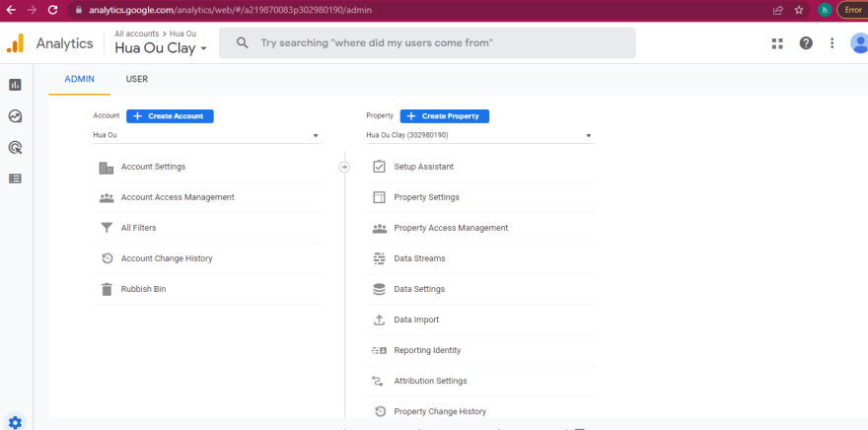
Task: Switch to the ADMIN tab
Action: point(80,79)
